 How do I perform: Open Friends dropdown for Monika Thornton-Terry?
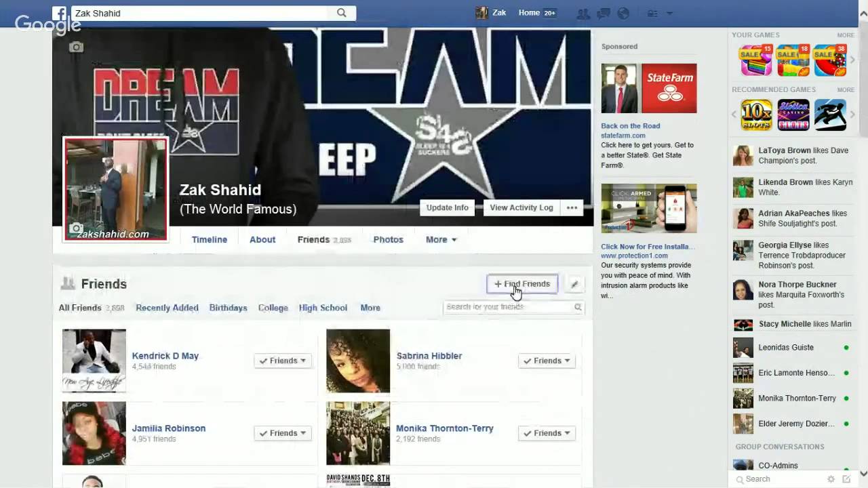tap(547, 433)
